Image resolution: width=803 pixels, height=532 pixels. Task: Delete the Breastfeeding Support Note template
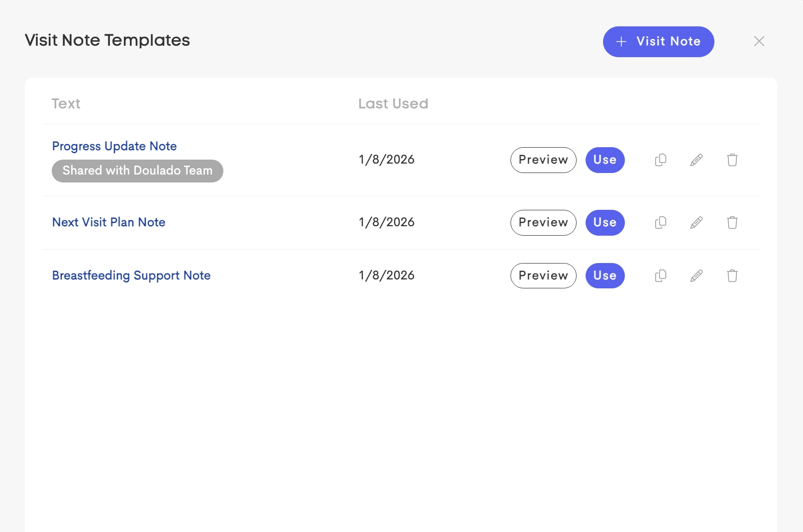732,276
